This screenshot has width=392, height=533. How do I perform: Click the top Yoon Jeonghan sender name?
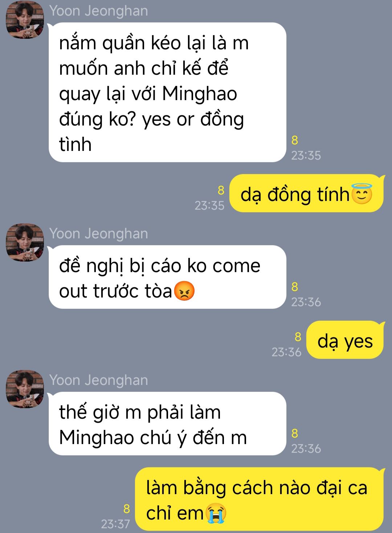(99, 11)
